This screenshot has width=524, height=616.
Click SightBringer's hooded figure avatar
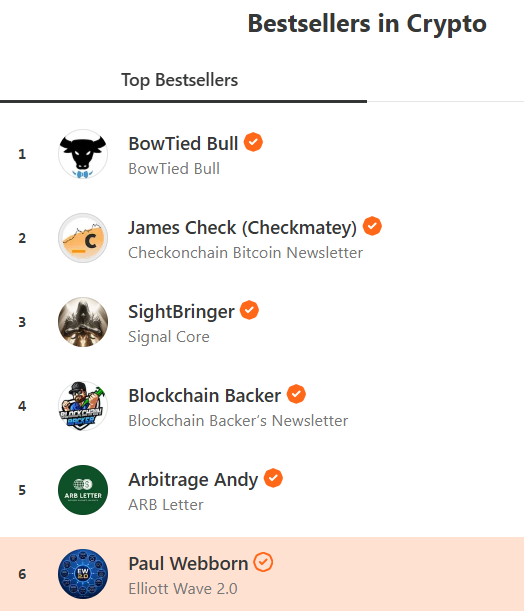83,322
